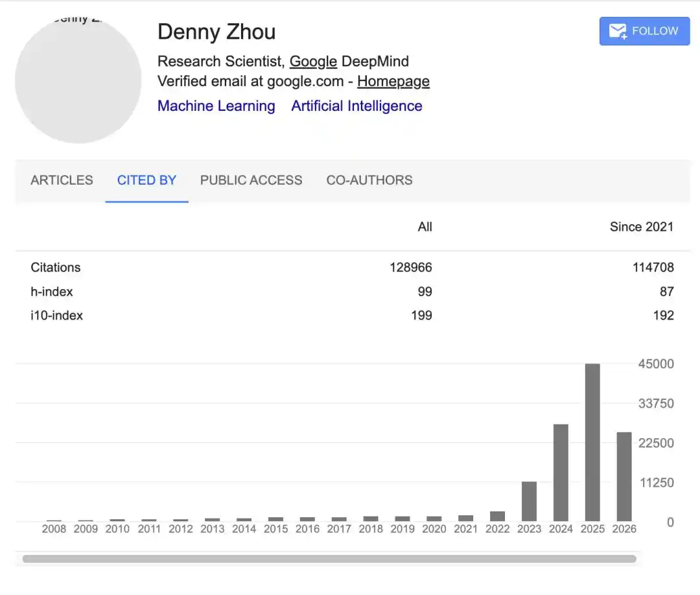Image resolution: width=700 pixels, height=595 pixels.
Task: Go to the Co-Authors tab
Action: pos(369,180)
